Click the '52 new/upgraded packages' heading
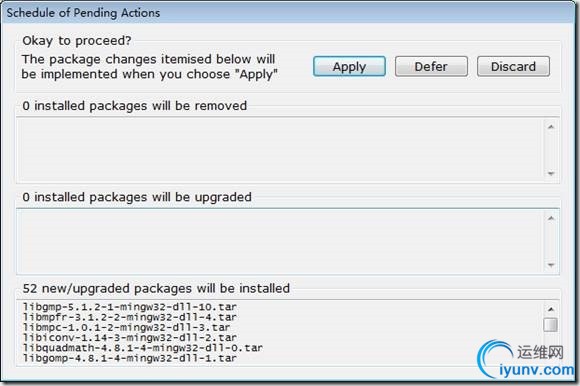 pos(156,288)
